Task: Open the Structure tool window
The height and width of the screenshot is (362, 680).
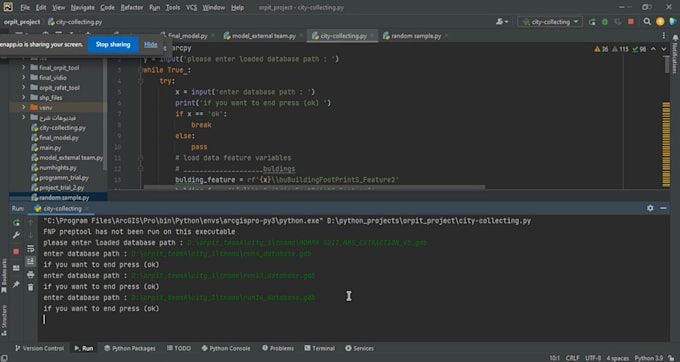Action: pos(4,320)
